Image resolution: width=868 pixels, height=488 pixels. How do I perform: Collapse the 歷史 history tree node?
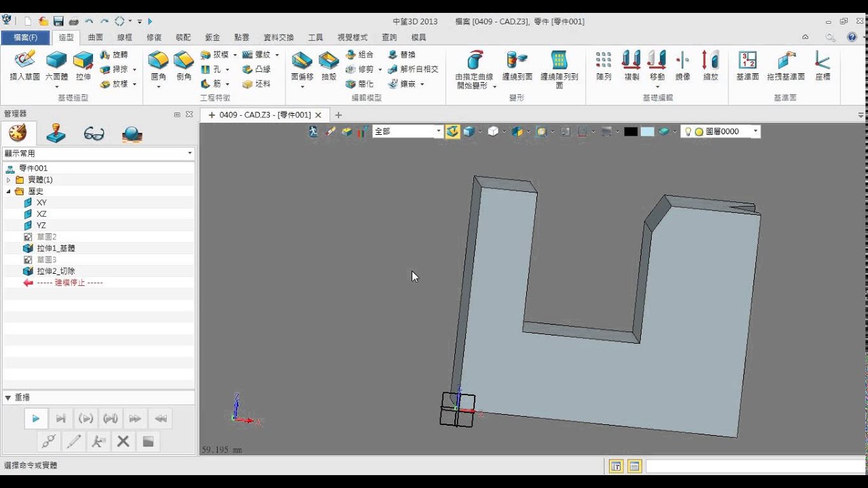[x=8, y=191]
